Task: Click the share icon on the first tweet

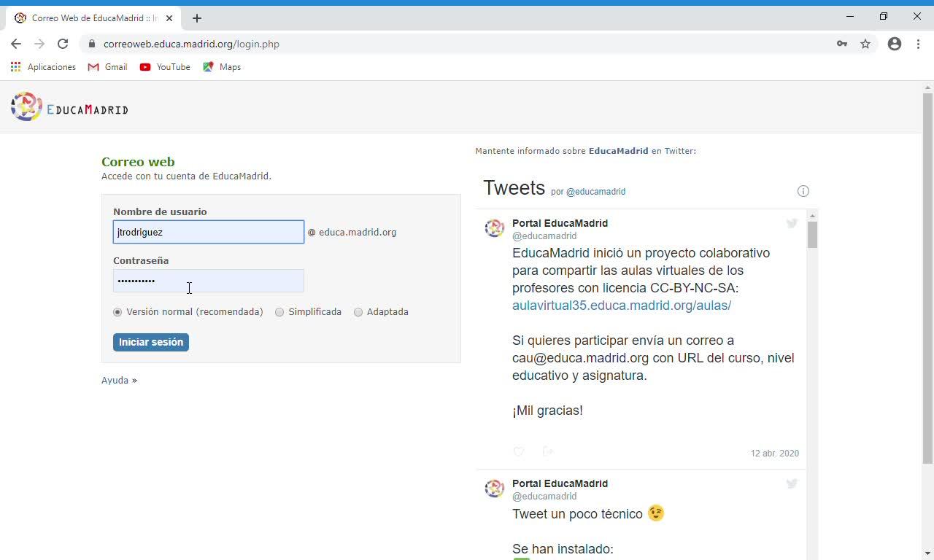Action: pyautogui.click(x=548, y=452)
